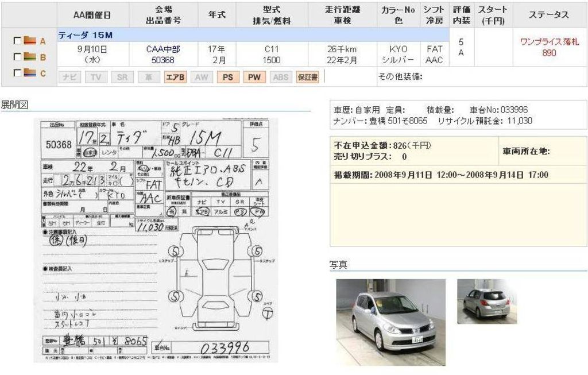The width and height of the screenshot is (588, 375).
Task: Click the folder B icon
Action: pos(30,57)
